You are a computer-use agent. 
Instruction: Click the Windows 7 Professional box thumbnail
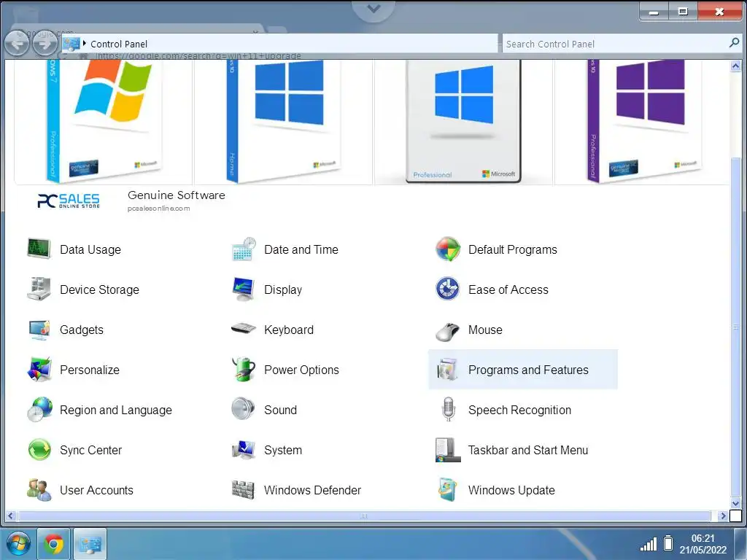pyautogui.click(x=104, y=122)
